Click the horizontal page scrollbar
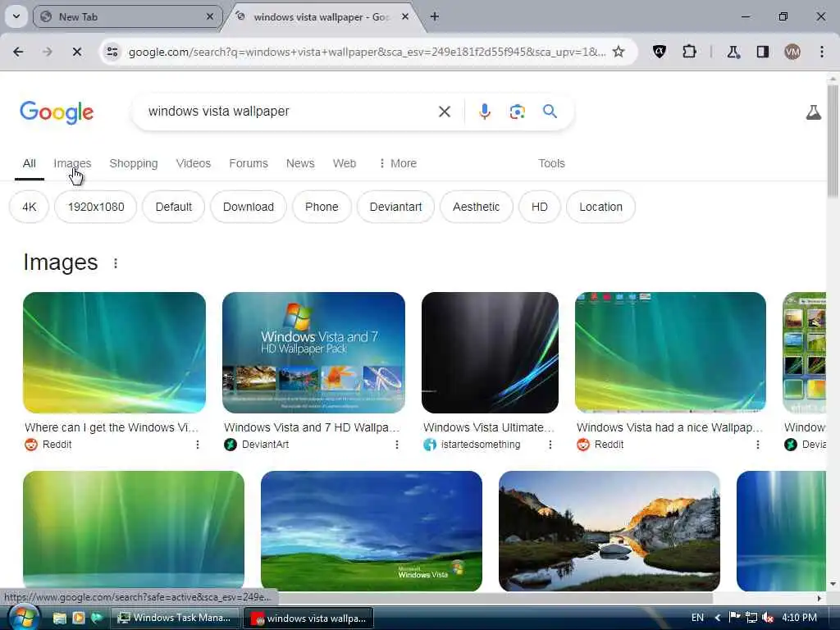The image size is (840, 630). pos(495,598)
